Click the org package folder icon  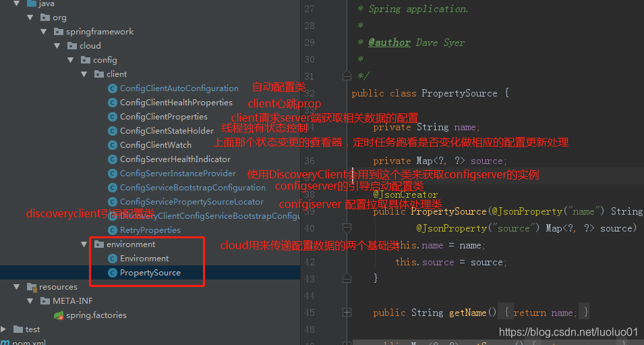point(45,18)
